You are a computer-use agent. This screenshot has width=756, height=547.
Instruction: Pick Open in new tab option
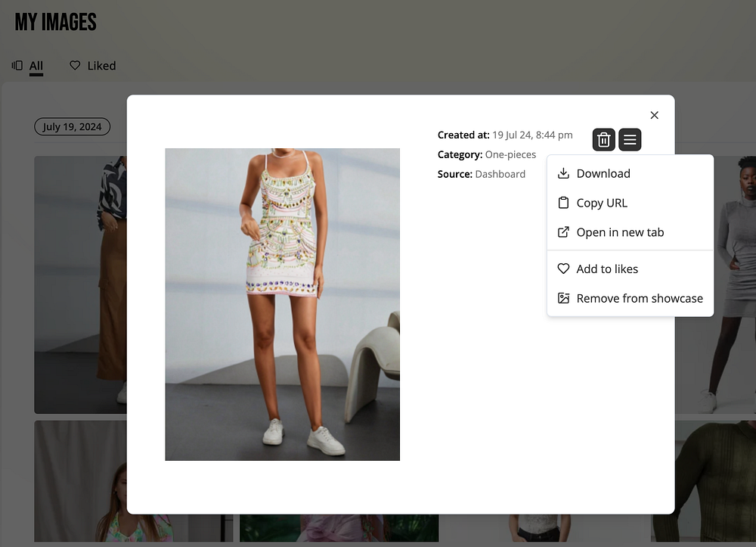tap(631, 232)
